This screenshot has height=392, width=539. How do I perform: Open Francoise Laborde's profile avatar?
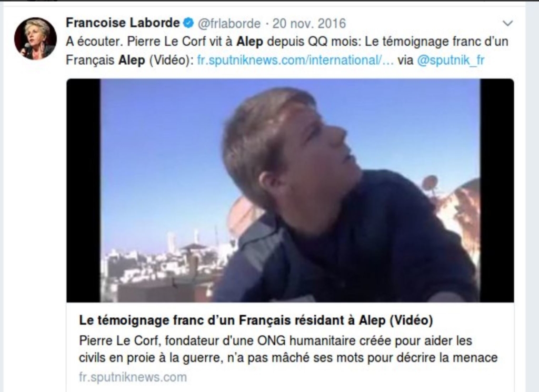[35, 38]
